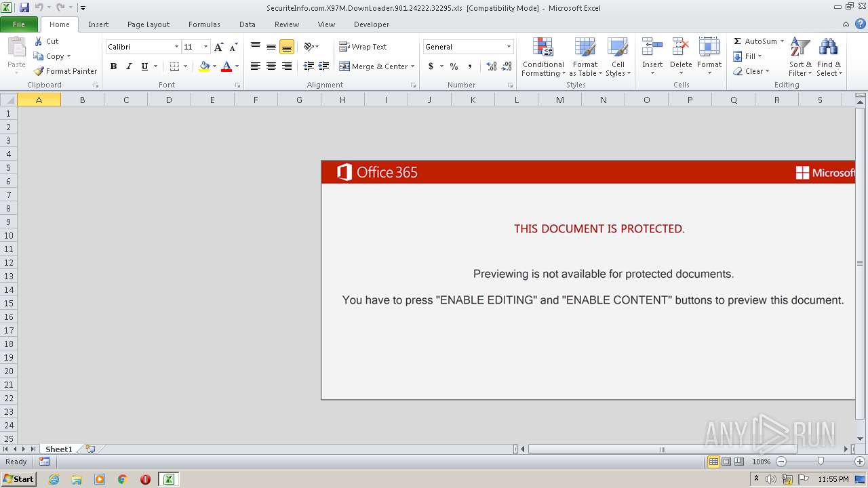The height and width of the screenshot is (488, 868).
Task: Expand the Font Color dropdown arrow
Action: (x=237, y=66)
